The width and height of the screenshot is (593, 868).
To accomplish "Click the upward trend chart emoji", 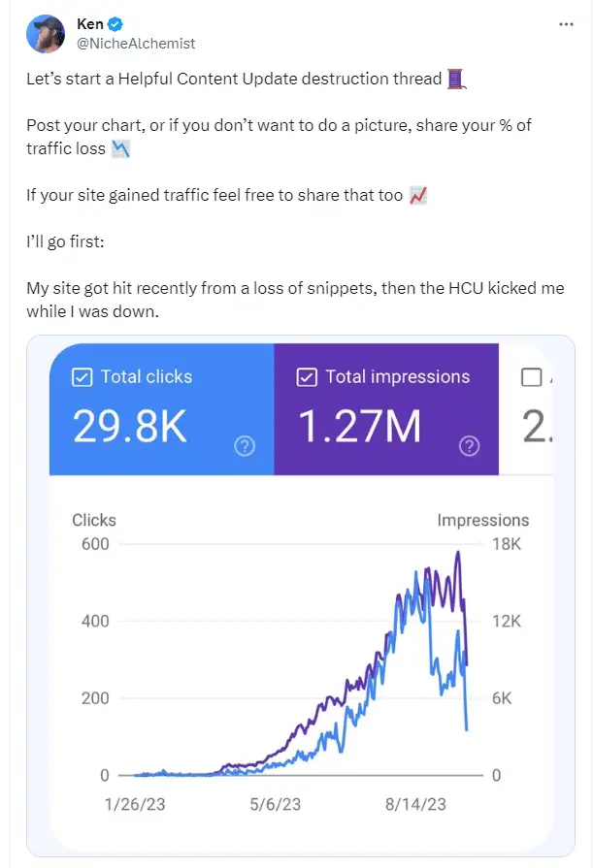I will (418, 195).
